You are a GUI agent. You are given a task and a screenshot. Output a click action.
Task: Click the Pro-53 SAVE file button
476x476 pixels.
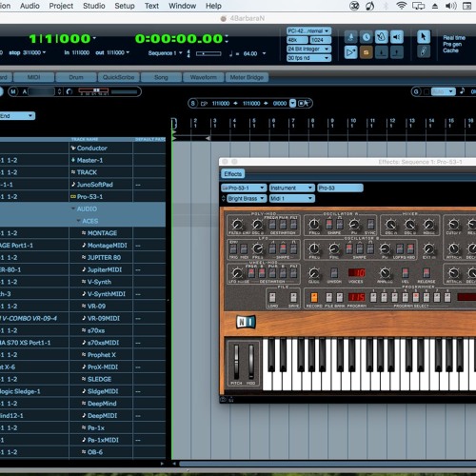293,298
